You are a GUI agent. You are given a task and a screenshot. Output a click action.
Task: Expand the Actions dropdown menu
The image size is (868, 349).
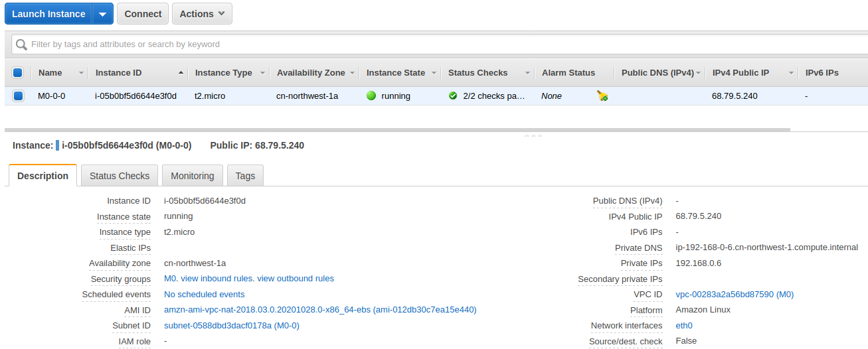click(x=202, y=14)
